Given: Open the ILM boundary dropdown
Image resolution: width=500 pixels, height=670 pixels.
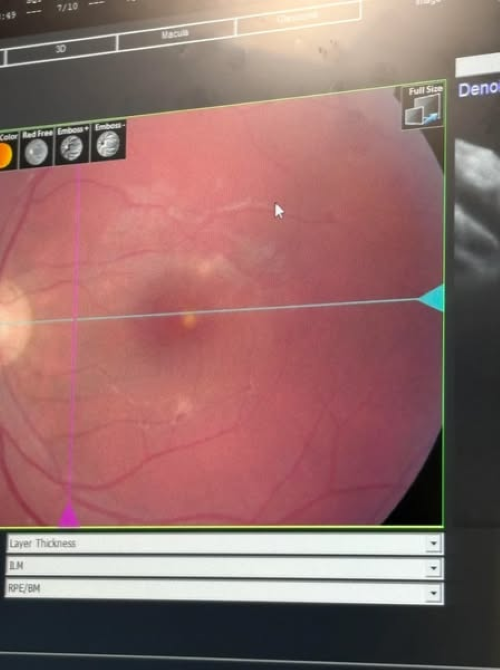Looking at the screenshot, I should pyautogui.click(x=225, y=567).
